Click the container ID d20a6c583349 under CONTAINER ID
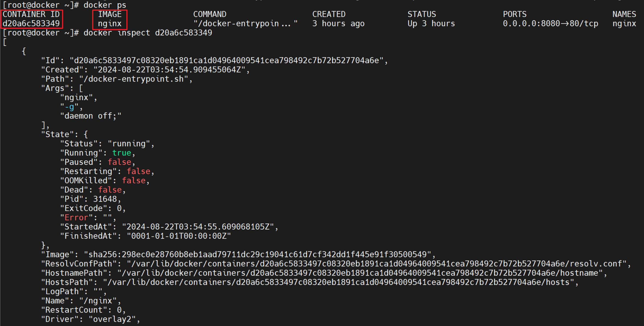Viewport: 644px width, 326px height. pyautogui.click(x=31, y=23)
